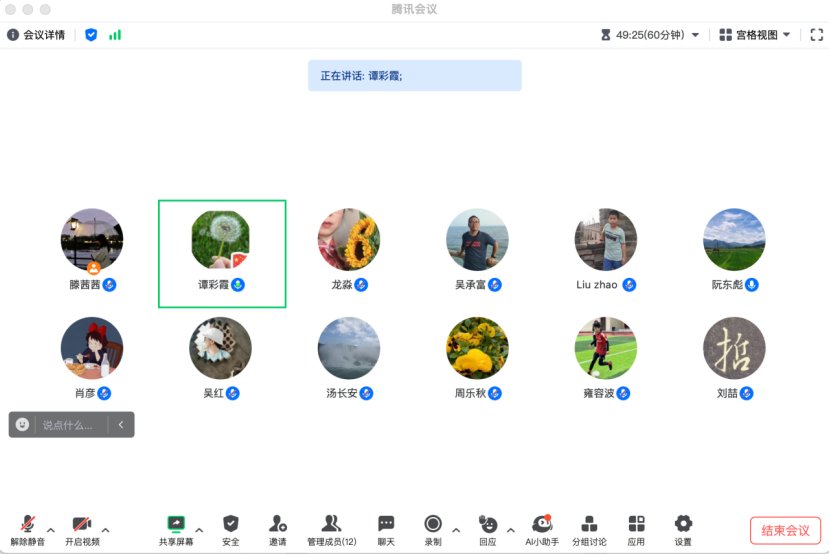This screenshot has width=830, height=555.
Task: Start recording with 录制 icon
Action: pos(433,524)
